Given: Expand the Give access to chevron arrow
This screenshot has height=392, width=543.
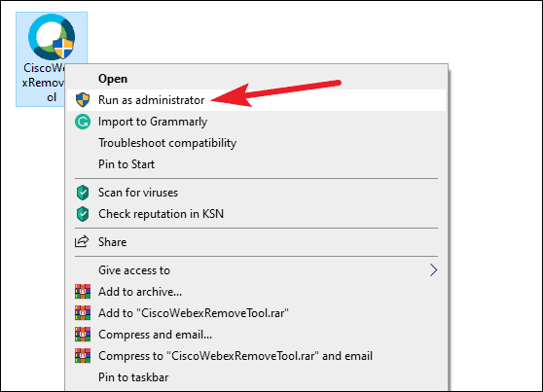Looking at the screenshot, I should point(434,270).
